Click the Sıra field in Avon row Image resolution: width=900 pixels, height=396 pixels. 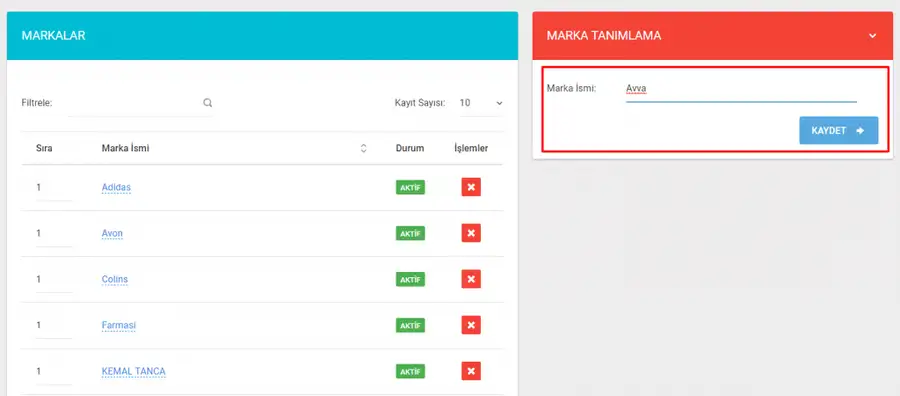pos(53,234)
